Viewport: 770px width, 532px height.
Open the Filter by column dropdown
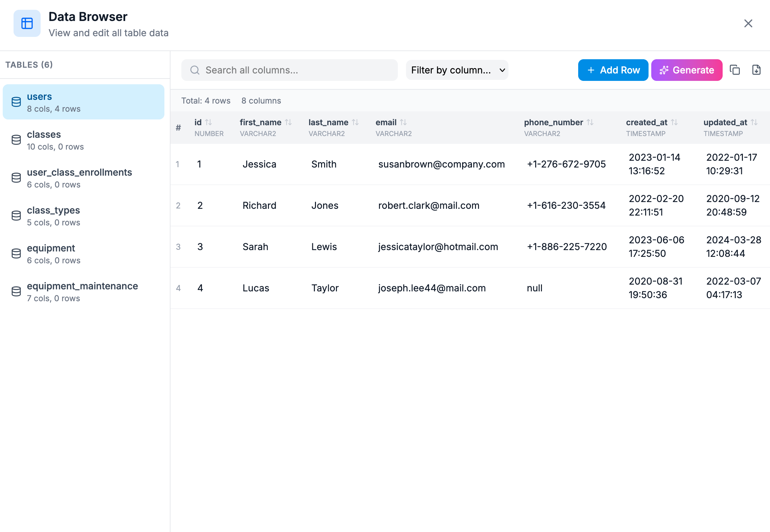click(x=457, y=70)
